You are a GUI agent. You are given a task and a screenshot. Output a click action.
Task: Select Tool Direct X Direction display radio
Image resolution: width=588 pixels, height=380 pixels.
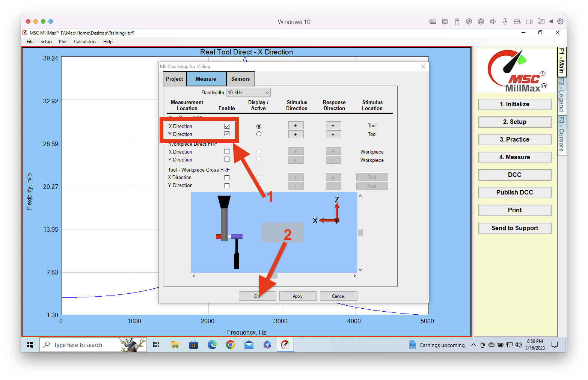(259, 126)
